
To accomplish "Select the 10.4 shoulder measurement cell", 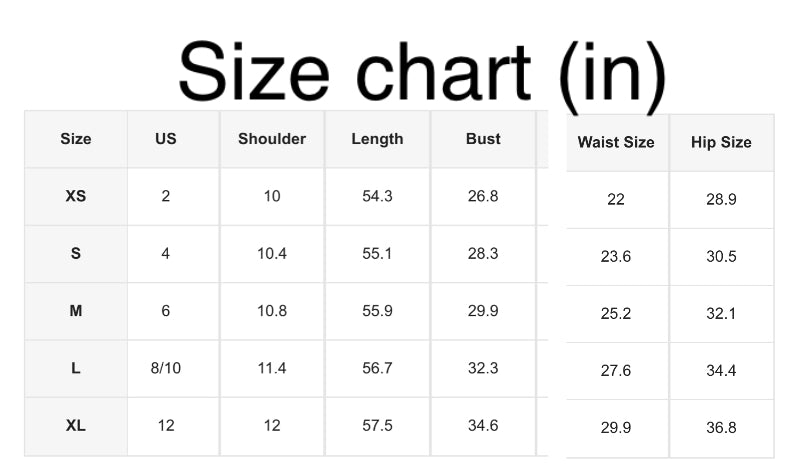I will pyautogui.click(x=272, y=254).
